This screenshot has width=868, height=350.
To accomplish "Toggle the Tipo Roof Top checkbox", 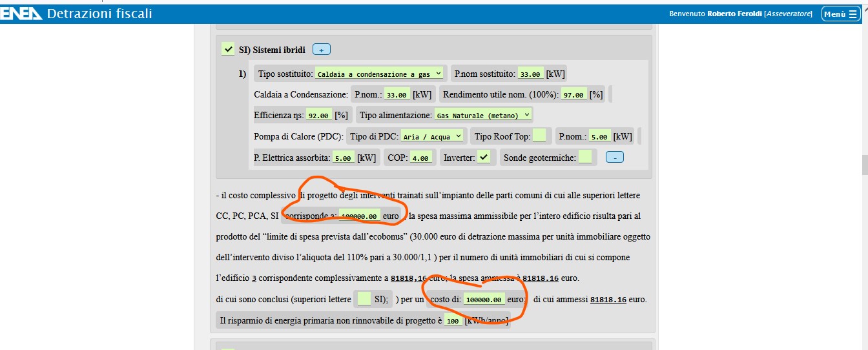I will 540,136.
